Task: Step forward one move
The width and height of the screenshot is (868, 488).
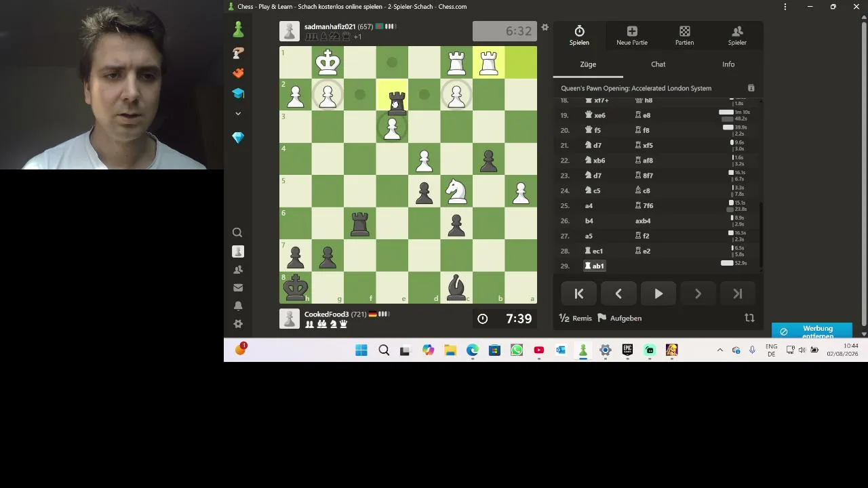Action: tap(698, 293)
